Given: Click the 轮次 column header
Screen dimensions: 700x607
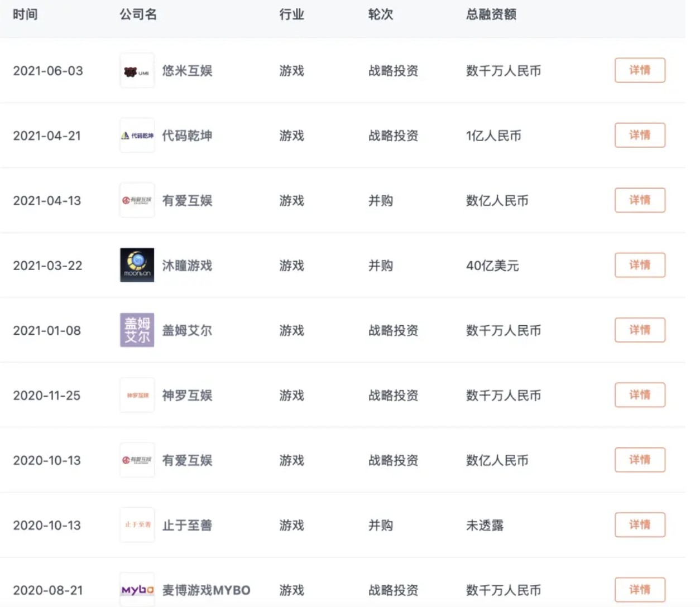Looking at the screenshot, I should [381, 15].
